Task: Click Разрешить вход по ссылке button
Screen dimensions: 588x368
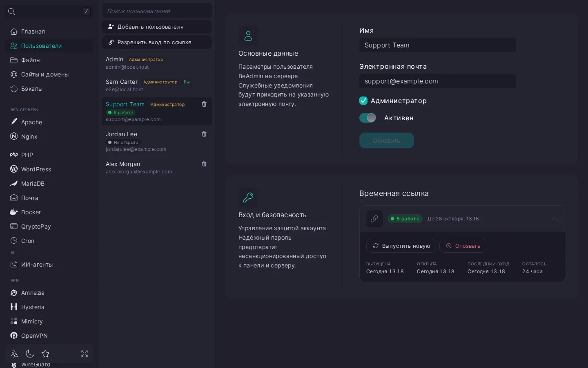Action: coord(157,42)
